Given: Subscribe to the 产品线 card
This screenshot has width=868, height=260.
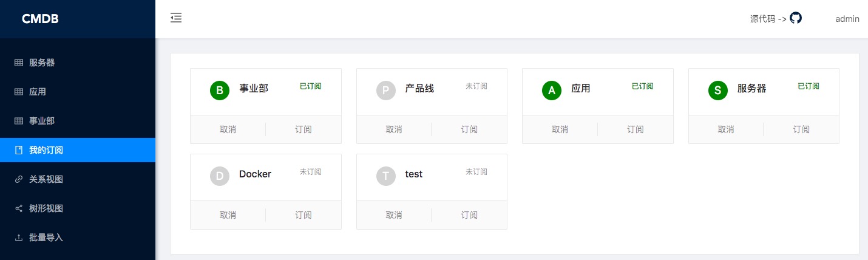Looking at the screenshot, I should coord(469,129).
